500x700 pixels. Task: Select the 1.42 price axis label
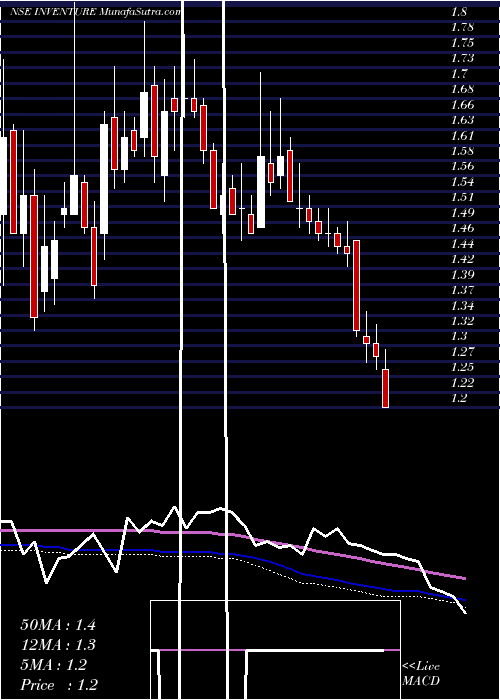pyautogui.click(x=462, y=259)
